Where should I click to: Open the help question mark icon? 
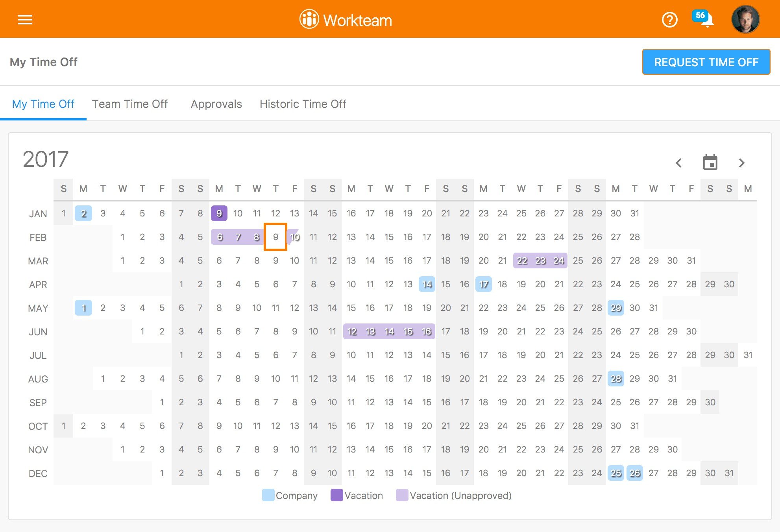coord(669,20)
